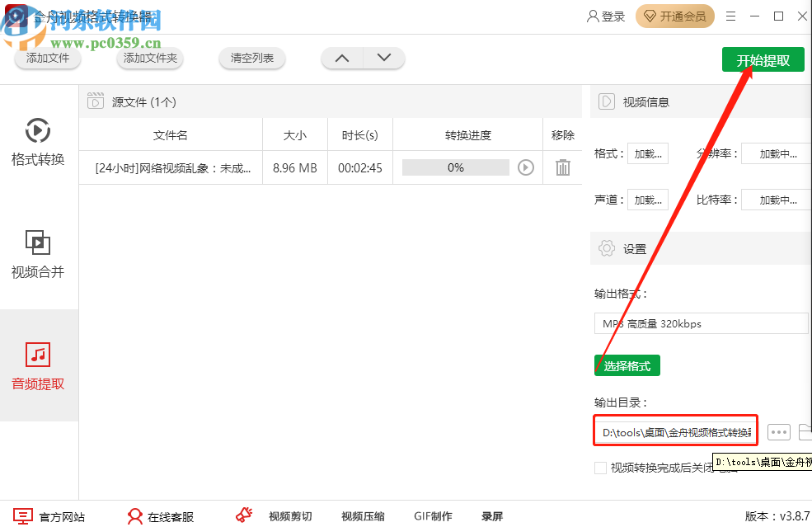Open the GIF制作 GIF maker tool

(x=433, y=516)
